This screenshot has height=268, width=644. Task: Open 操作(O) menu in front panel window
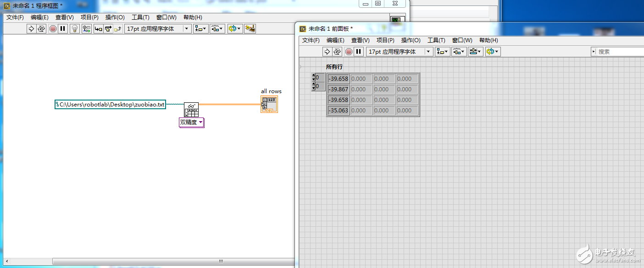pyautogui.click(x=411, y=40)
